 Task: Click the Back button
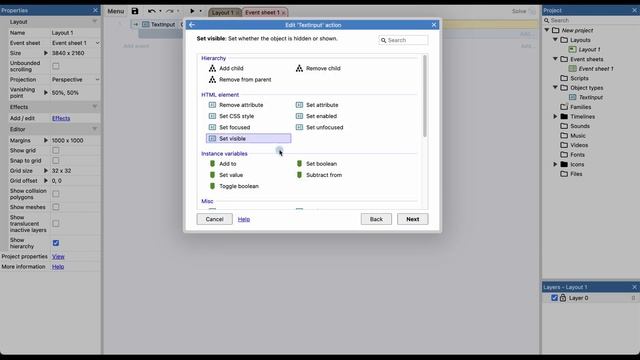376,219
